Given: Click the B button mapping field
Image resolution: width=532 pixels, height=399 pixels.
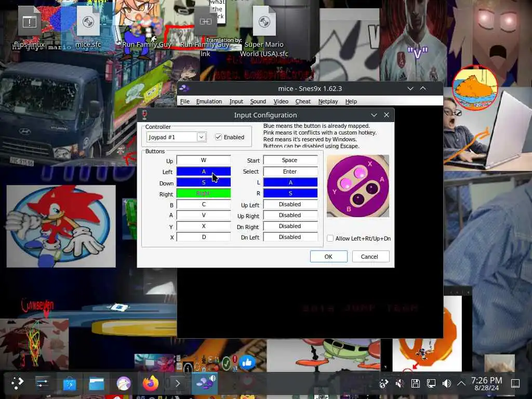Looking at the screenshot, I should coord(204,204).
